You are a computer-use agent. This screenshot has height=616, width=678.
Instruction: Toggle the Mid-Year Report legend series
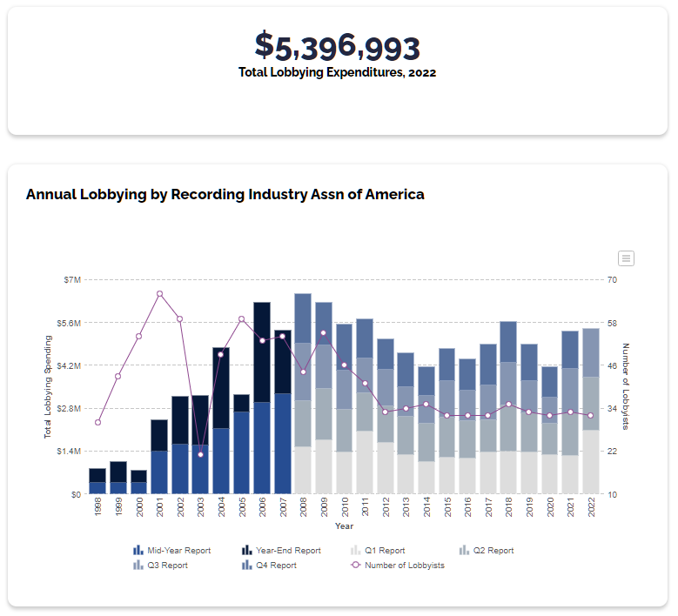click(x=172, y=550)
